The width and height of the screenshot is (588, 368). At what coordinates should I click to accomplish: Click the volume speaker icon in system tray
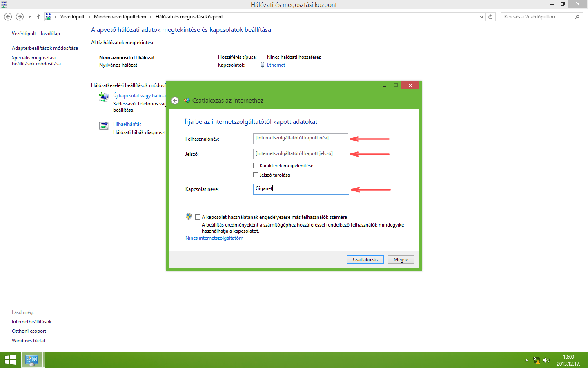546,360
